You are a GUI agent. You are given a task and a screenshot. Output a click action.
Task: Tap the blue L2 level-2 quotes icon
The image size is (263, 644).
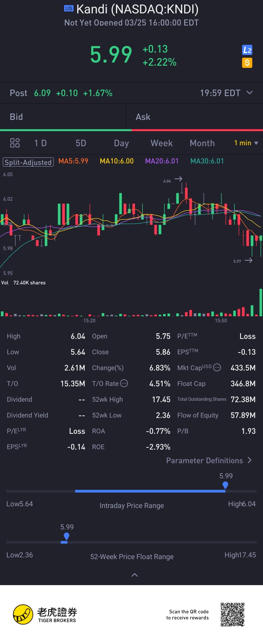coord(247,50)
